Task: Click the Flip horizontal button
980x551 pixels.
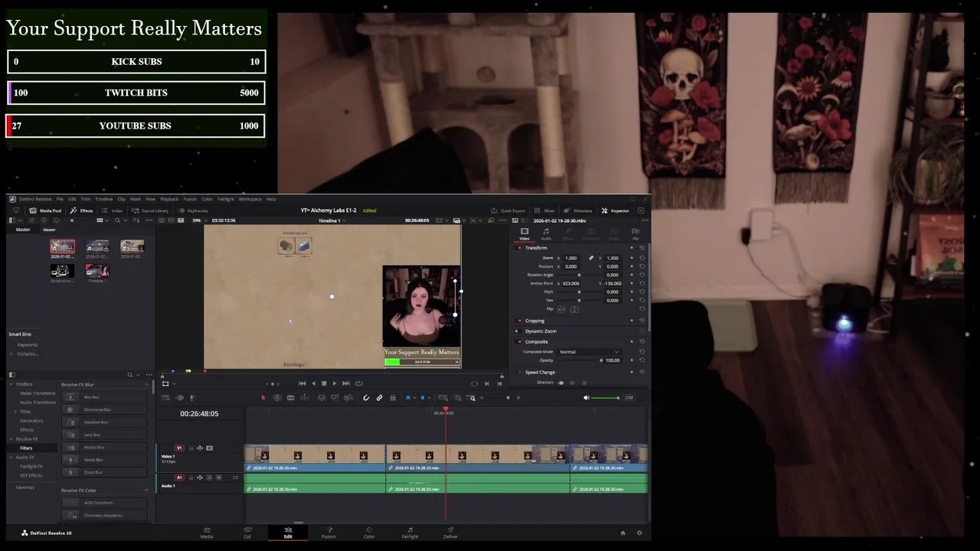Action: click(x=561, y=309)
